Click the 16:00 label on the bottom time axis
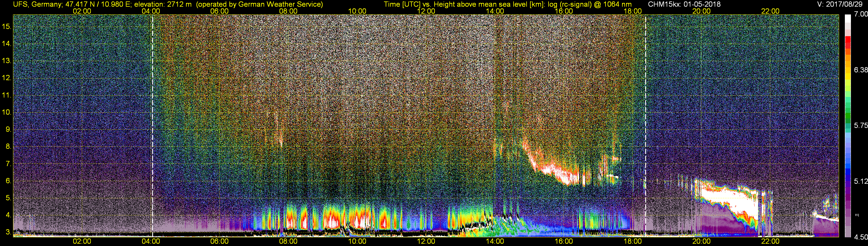The image size is (868, 246). (x=564, y=242)
